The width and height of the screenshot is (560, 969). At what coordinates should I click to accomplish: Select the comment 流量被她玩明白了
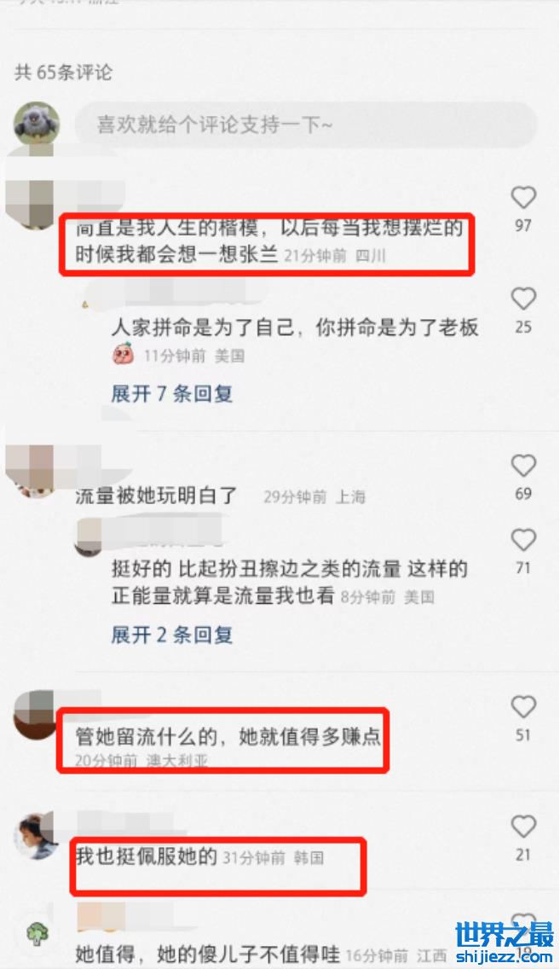pos(156,496)
